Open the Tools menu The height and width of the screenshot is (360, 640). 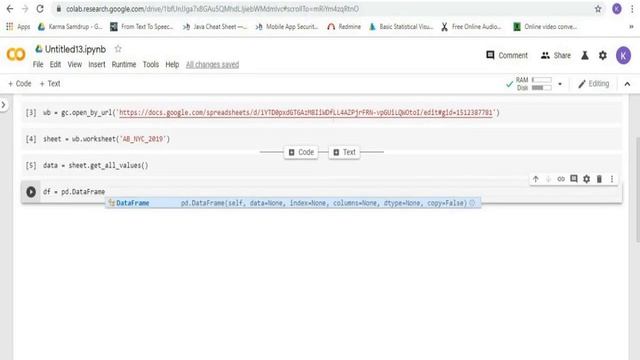point(151,64)
